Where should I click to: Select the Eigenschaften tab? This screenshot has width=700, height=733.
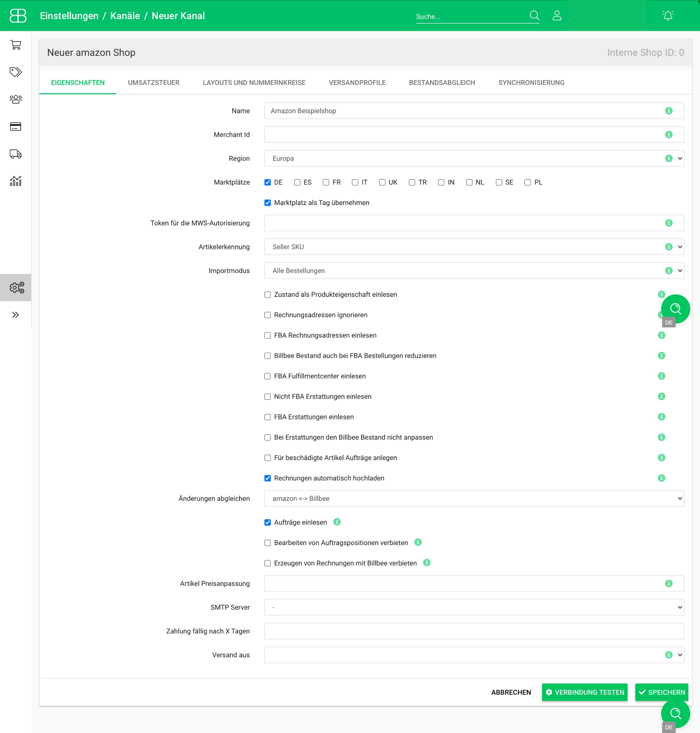78,83
